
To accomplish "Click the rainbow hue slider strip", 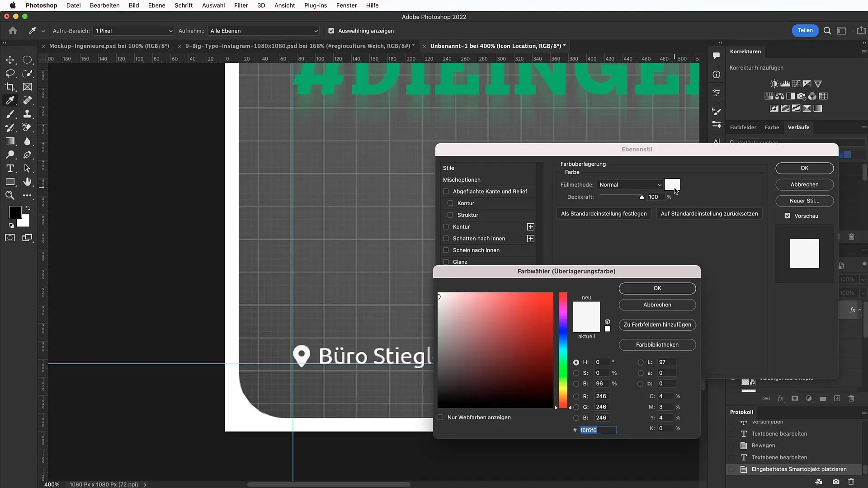I will [x=563, y=350].
